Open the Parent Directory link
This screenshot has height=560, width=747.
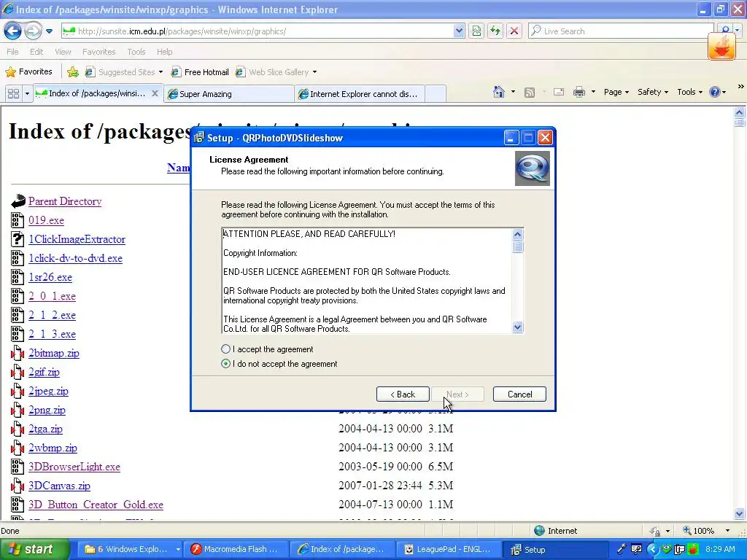[65, 201]
